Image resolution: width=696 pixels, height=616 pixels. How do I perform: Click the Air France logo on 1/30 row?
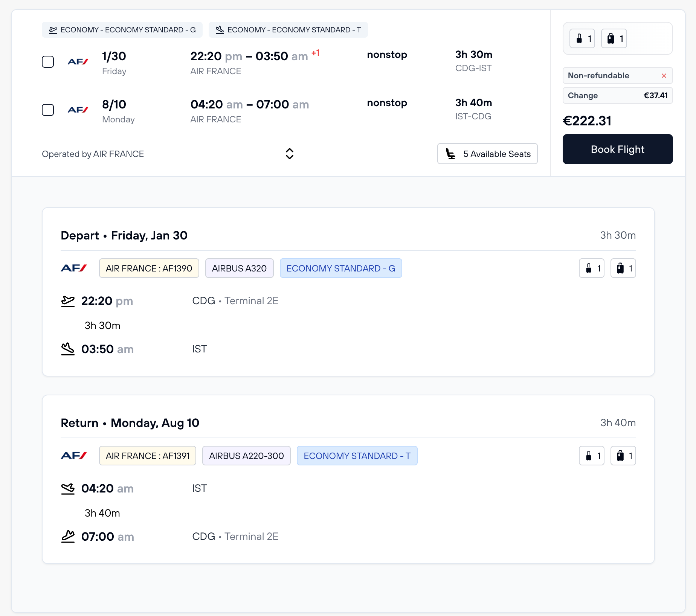coord(78,62)
